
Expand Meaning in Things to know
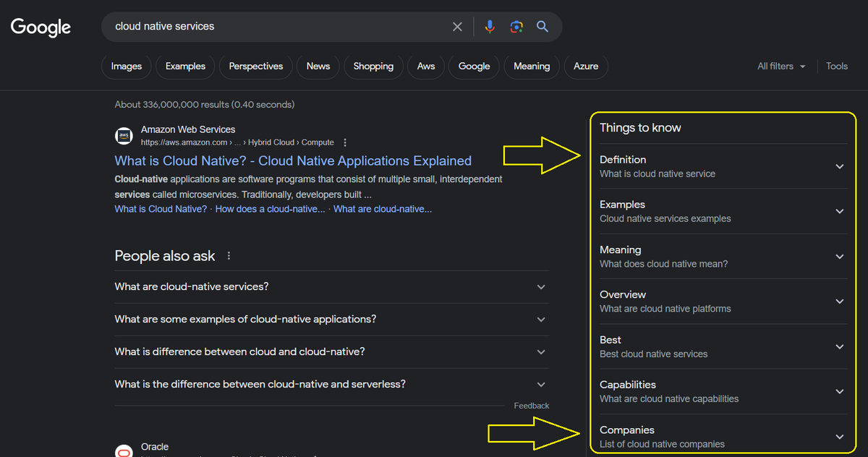coord(723,256)
